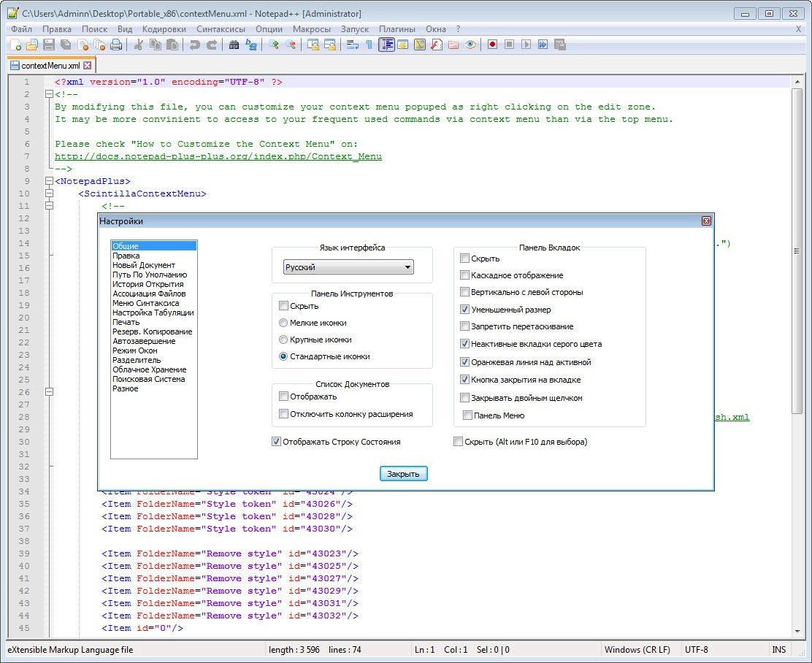
Task: Click the save recorded macro icon
Action: 559,45
